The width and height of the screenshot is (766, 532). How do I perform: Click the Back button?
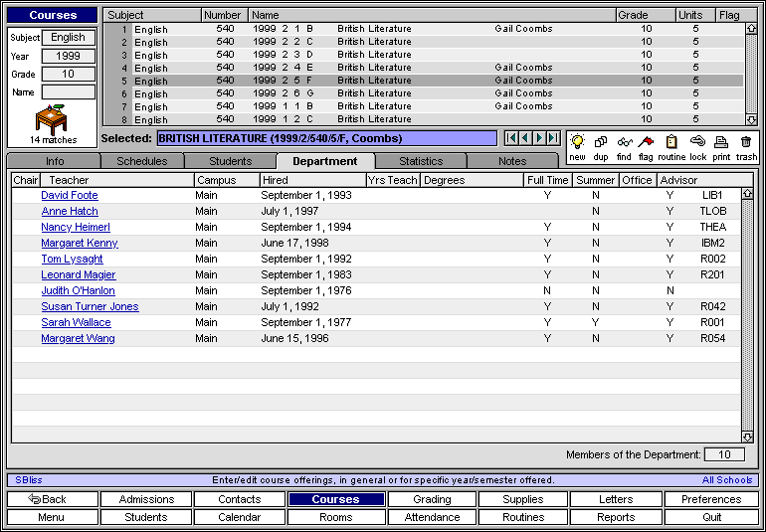[x=53, y=499]
